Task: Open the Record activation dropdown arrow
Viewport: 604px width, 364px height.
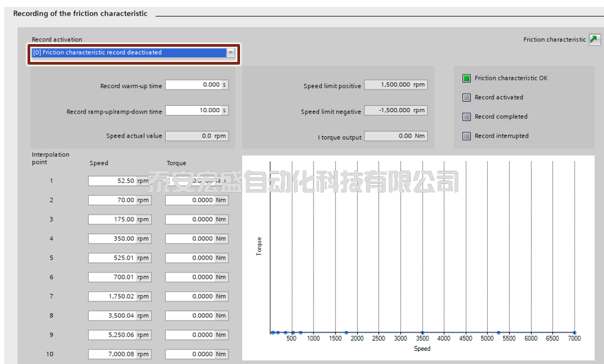Action: (230, 53)
